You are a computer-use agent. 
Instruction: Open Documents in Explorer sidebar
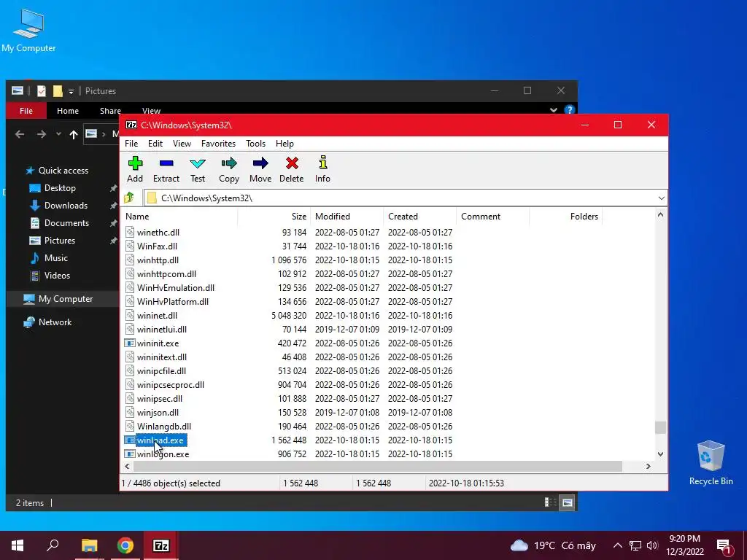tap(66, 223)
